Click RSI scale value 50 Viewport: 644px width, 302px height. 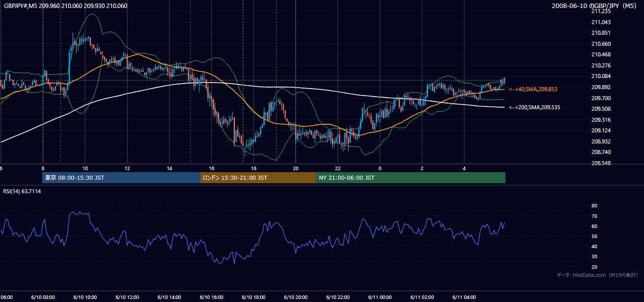[x=594, y=236]
